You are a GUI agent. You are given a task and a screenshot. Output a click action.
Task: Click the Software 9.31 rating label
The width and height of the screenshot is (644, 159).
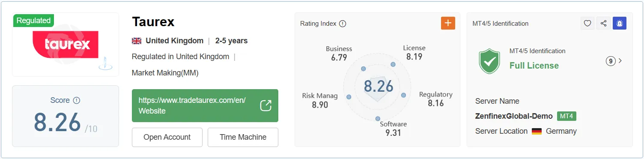click(x=393, y=129)
